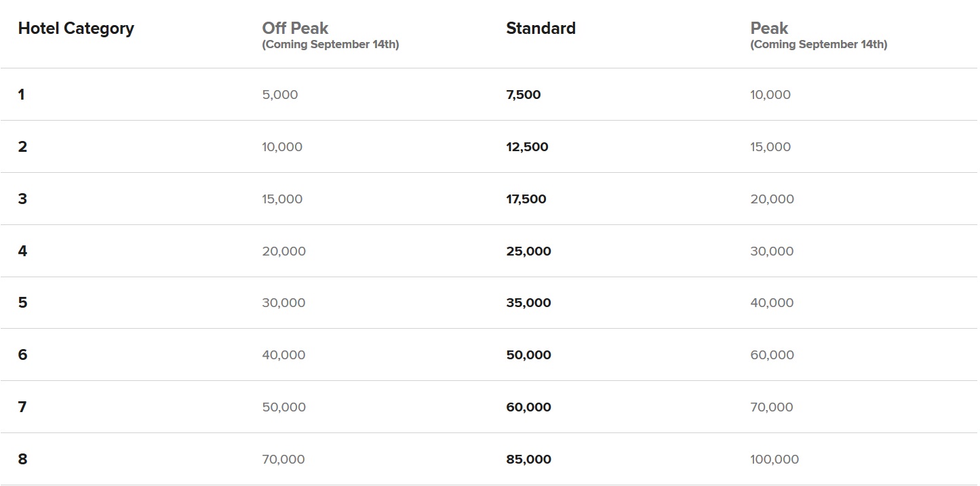The width and height of the screenshot is (980, 486).
Task: Click Category 5 Standard 35,000 cell
Action: (528, 303)
